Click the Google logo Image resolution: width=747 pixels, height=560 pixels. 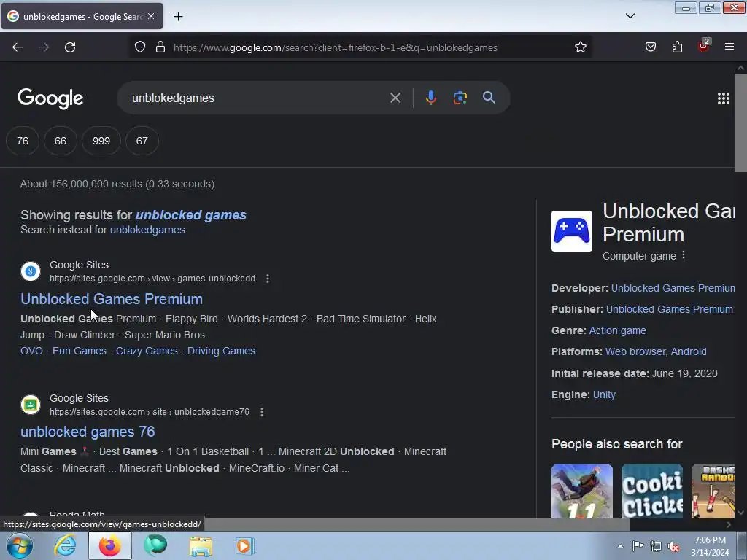50,98
